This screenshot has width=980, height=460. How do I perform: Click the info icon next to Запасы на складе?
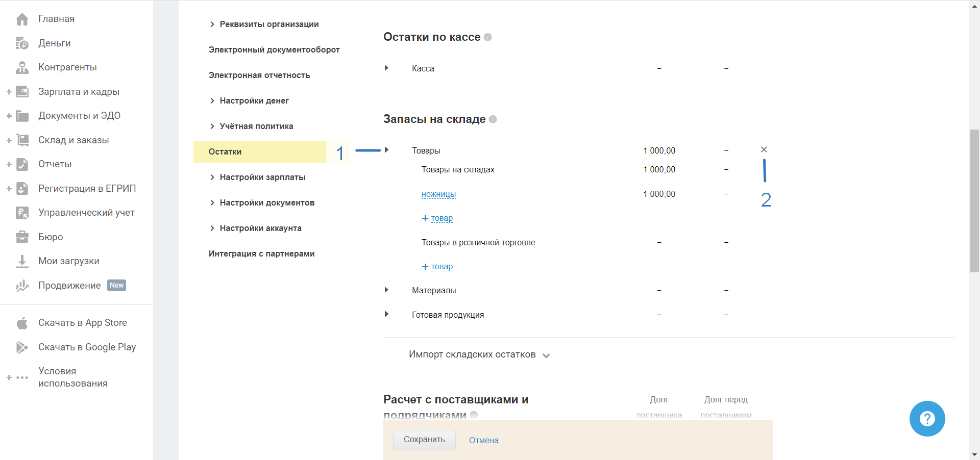tap(493, 119)
